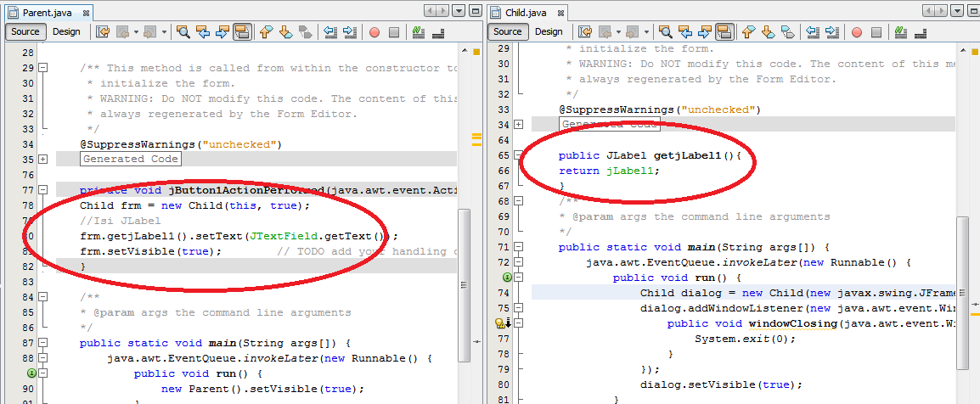Collapse main method fold at Parent.java line 87
This screenshot has height=404, width=980.
(42, 343)
